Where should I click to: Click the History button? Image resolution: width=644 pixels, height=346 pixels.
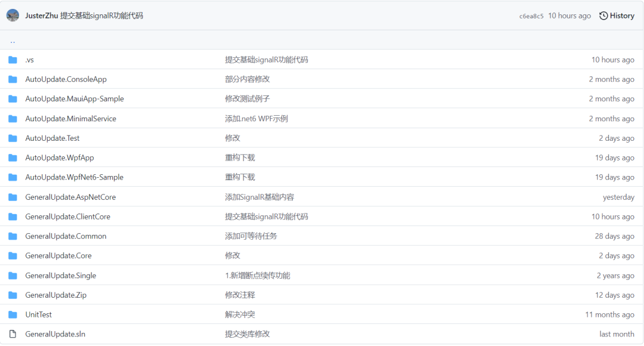click(617, 16)
